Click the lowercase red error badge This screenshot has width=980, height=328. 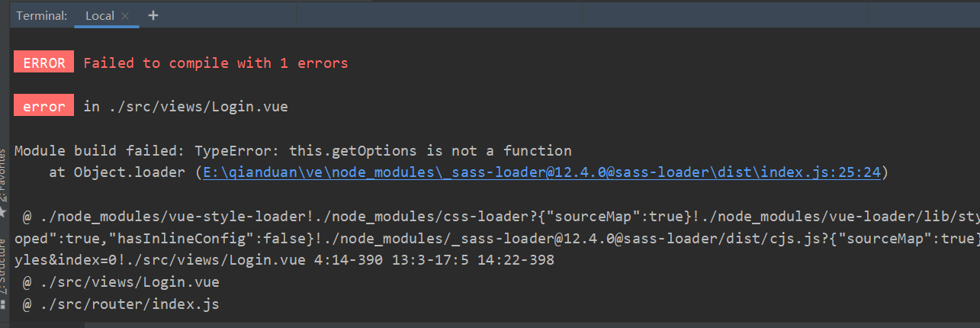43,107
